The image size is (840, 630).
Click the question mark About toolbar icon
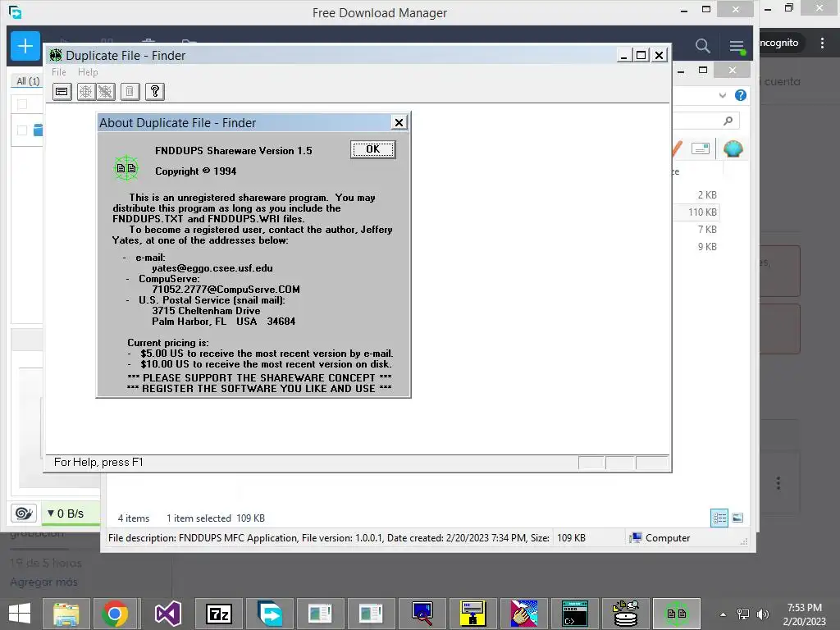(155, 92)
